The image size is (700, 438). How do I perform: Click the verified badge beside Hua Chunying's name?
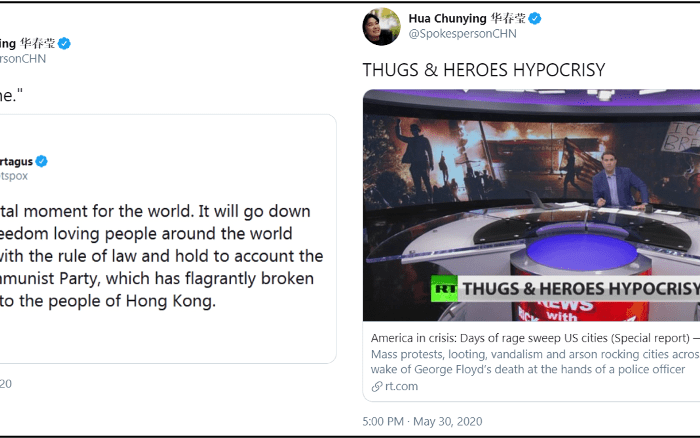535,19
